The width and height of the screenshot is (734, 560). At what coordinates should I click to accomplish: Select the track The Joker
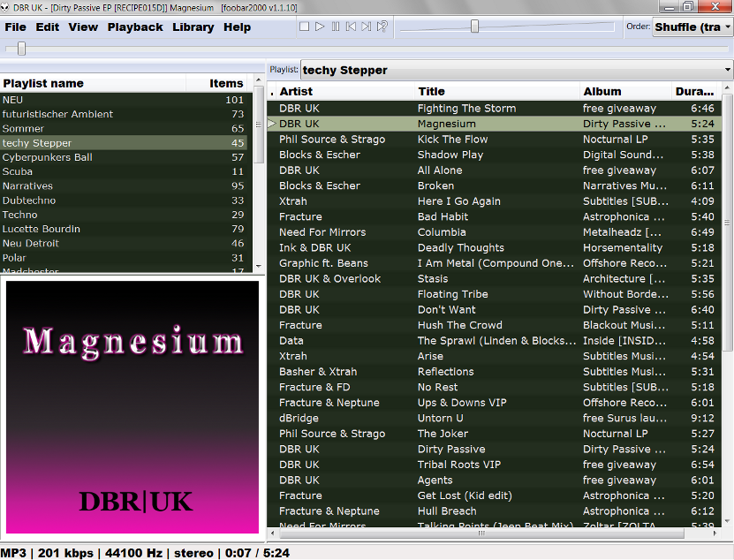494,433
